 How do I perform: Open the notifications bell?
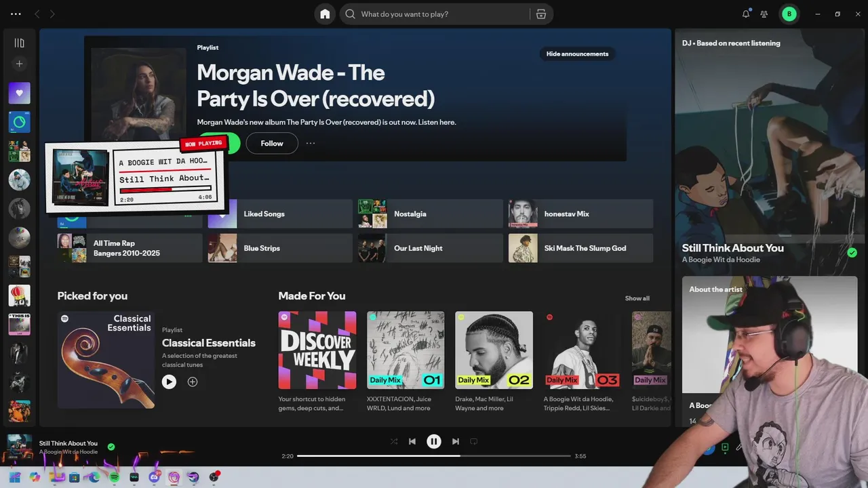(x=746, y=14)
